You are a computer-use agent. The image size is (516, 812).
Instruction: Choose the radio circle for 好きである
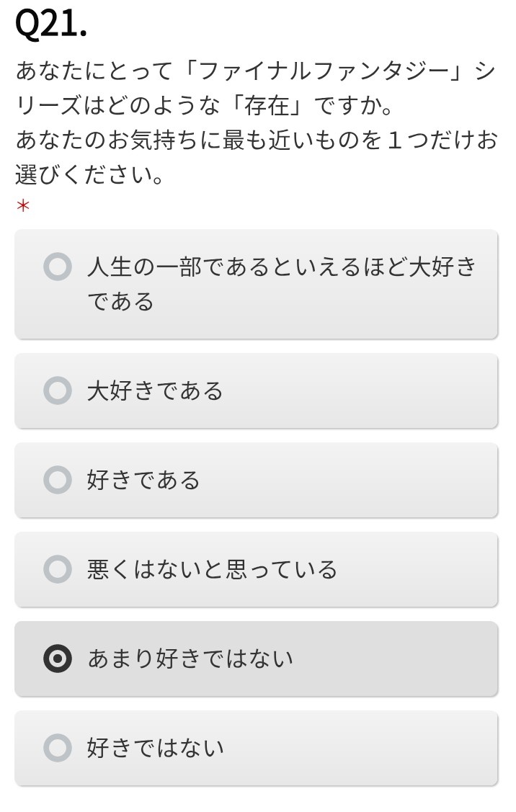pyautogui.click(x=58, y=480)
